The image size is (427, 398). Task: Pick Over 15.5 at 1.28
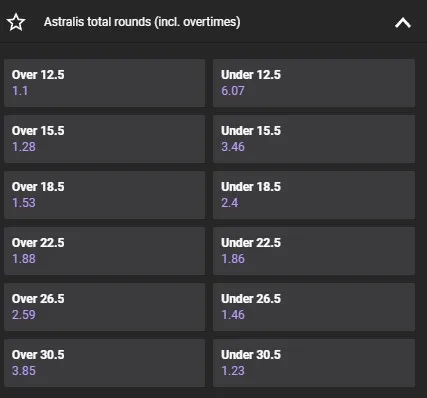[x=104, y=139]
